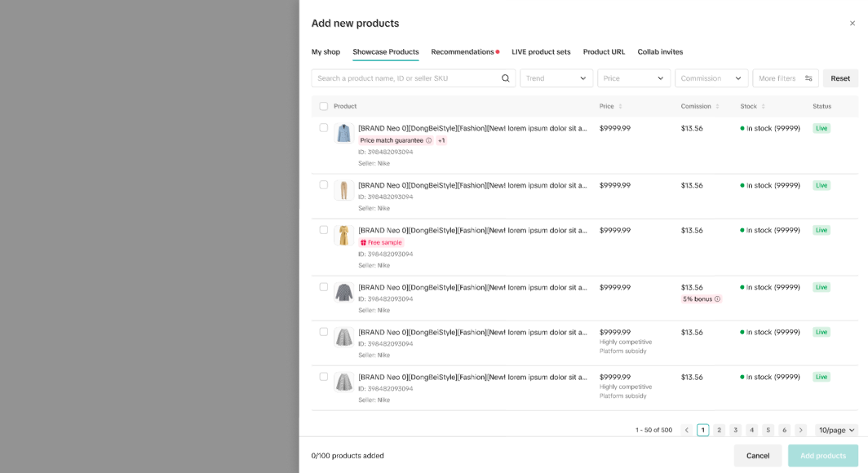Open the LIVE product sets tab

pyautogui.click(x=541, y=52)
